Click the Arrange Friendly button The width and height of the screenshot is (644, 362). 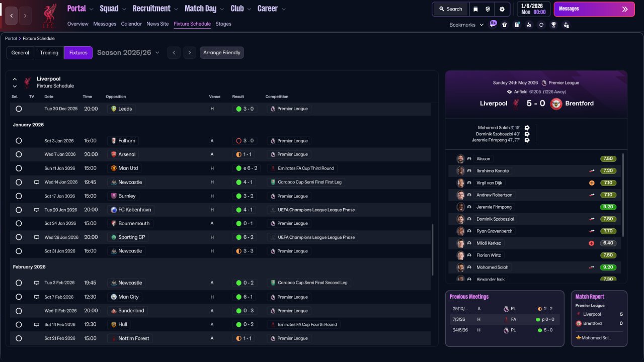pyautogui.click(x=222, y=53)
